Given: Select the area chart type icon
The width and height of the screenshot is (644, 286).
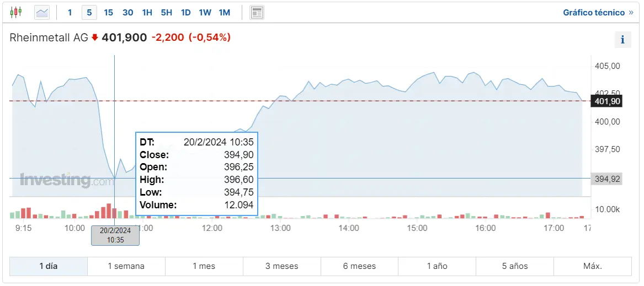Looking at the screenshot, I should (x=42, y=12).
